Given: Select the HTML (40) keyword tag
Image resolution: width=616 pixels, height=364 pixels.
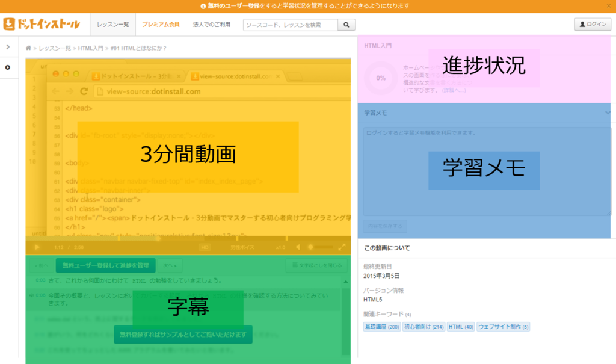Looking at the screenshot, I should point(461,327).
